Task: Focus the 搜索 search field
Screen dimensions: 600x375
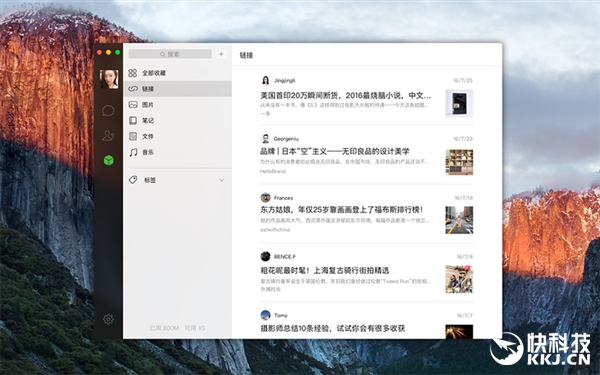Action: pos(170,54)
